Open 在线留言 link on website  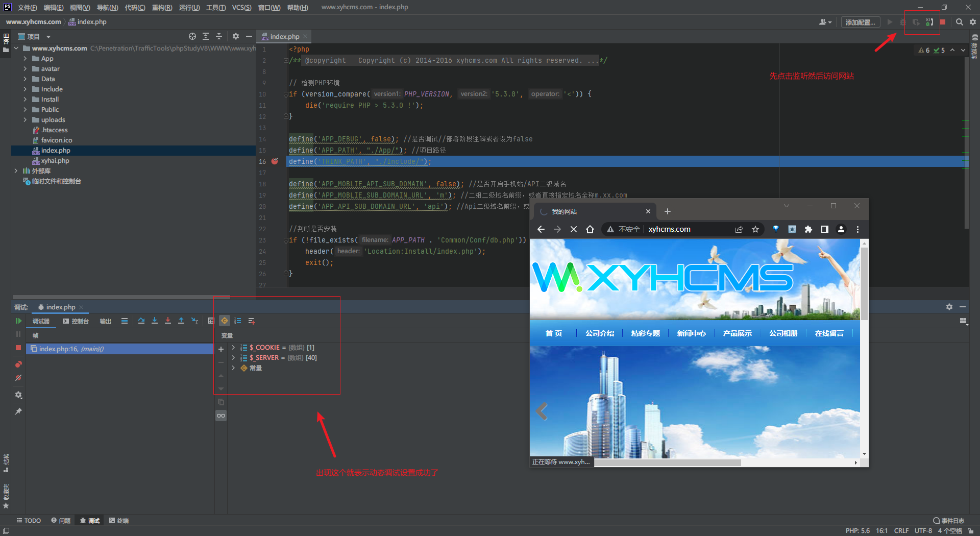tap(829, 333)
